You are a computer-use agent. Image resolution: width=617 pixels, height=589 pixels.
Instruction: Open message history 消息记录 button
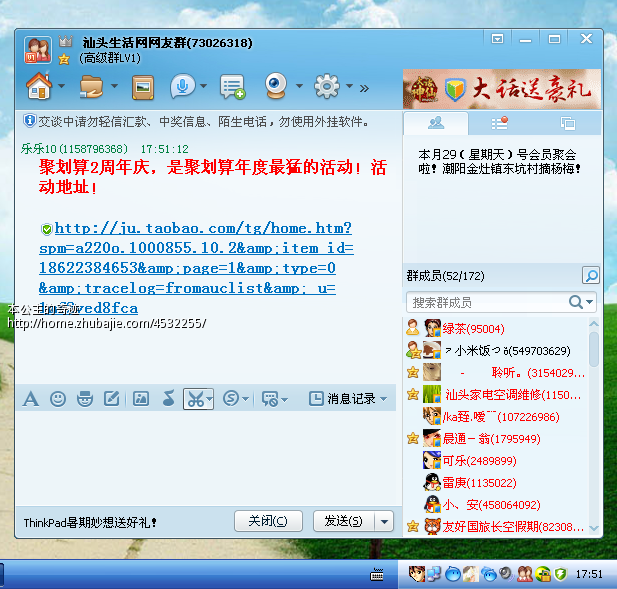(x=342, y=399)
